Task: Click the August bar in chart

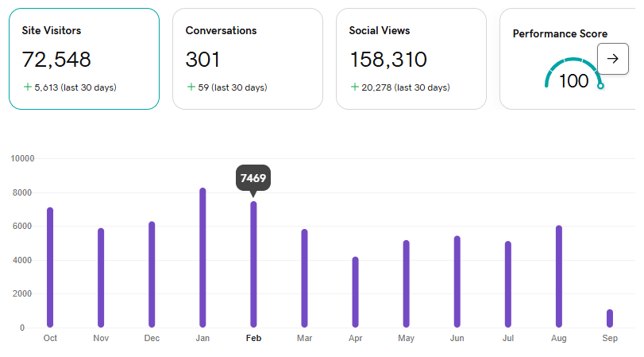Action: tap(559, 276)
